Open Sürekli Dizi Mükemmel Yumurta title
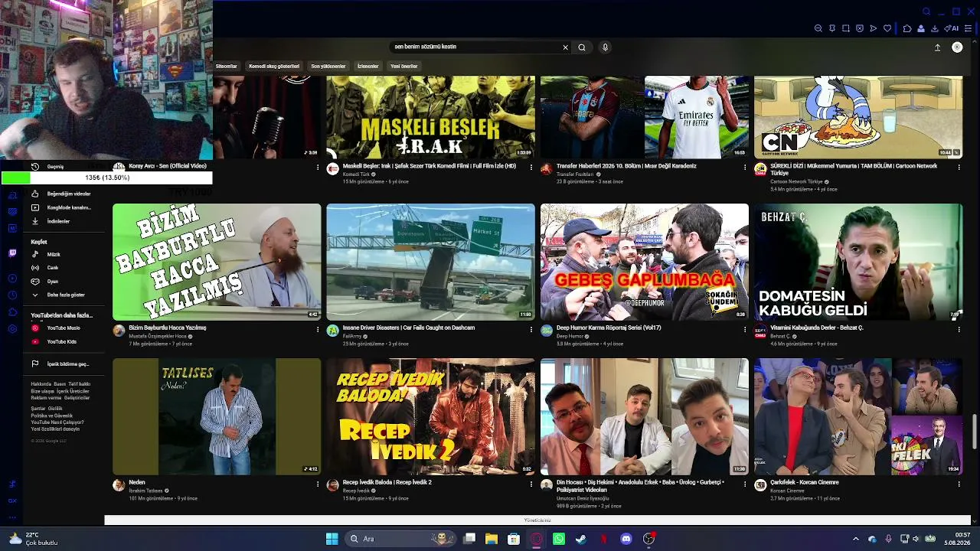 (854, 169)
